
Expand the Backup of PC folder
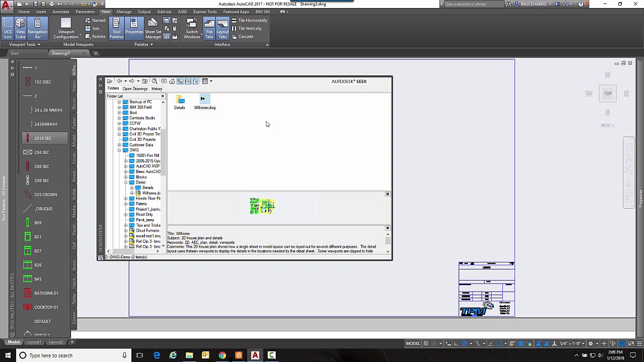pyautogui.click(x=119, y=102)
